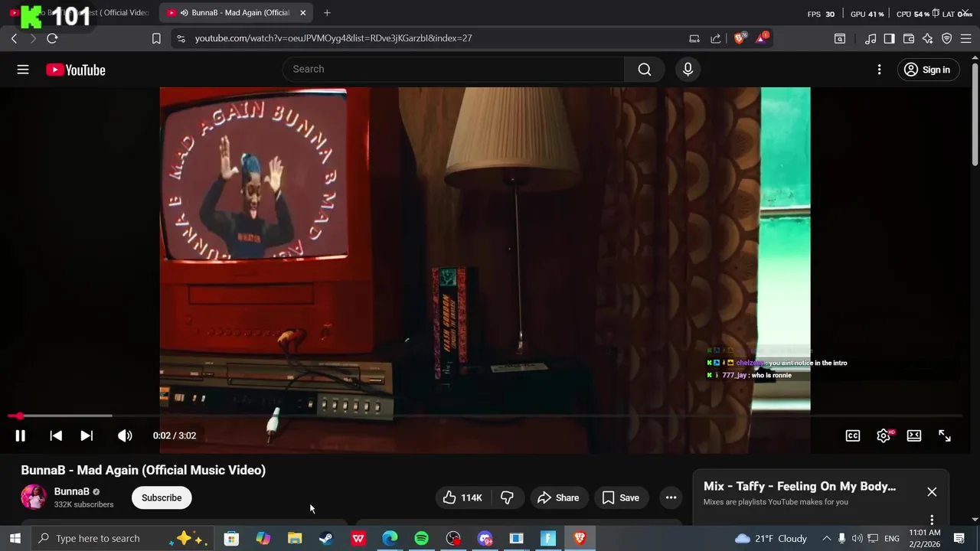Viewport: 980px width, 551px height.
Task: Toggle closed captions on the player
Action: 852,435
